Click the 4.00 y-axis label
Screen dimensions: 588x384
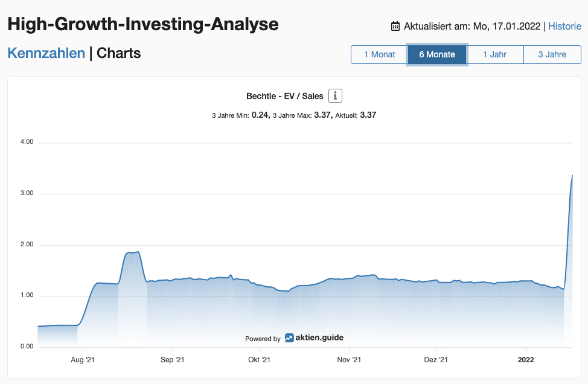26,142
